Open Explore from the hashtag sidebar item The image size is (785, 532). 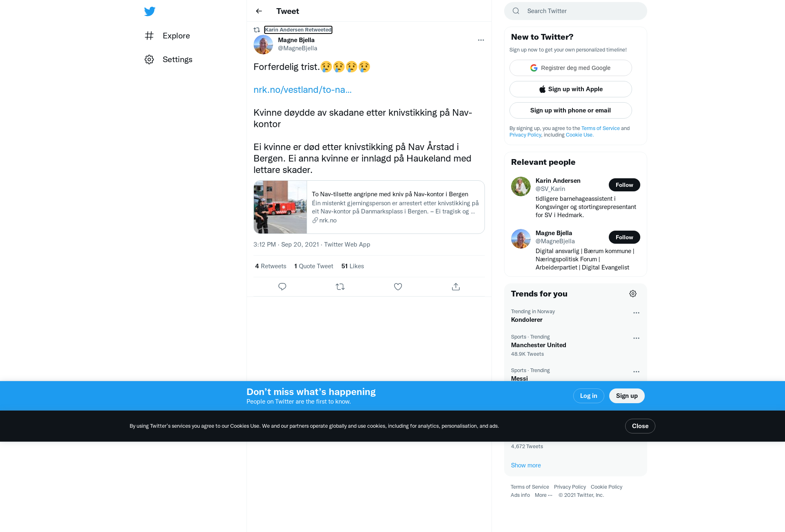pyautogui.click(x=168, y=36)
